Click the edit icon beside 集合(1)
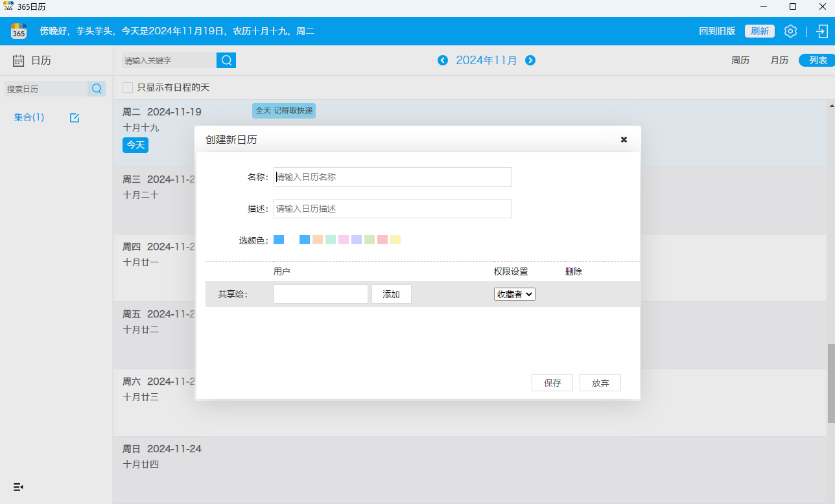The image size is (835, 504). (75, 118)
